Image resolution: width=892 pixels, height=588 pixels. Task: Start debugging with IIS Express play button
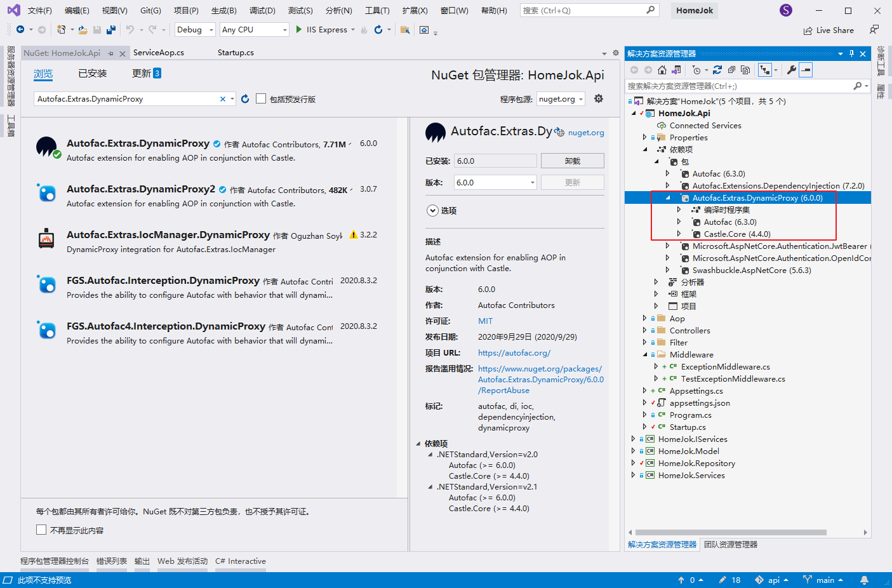pyautogui.click(x=299, y=30)
